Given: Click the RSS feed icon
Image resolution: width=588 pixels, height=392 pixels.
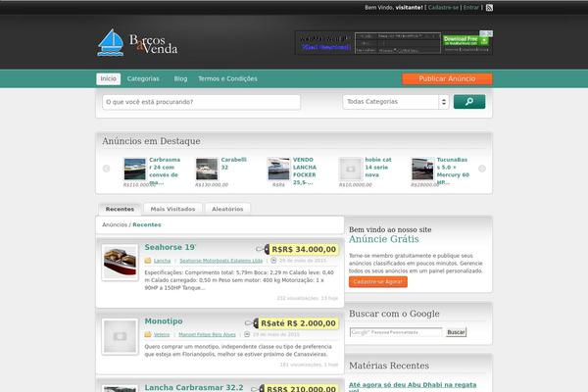Looking at the screenshot, I should click(x=489, y=8).
